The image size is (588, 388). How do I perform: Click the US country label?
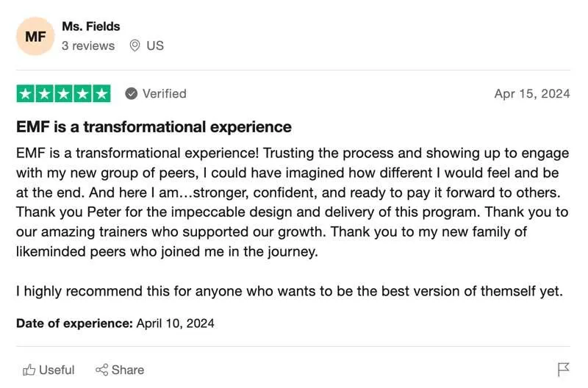155,46
